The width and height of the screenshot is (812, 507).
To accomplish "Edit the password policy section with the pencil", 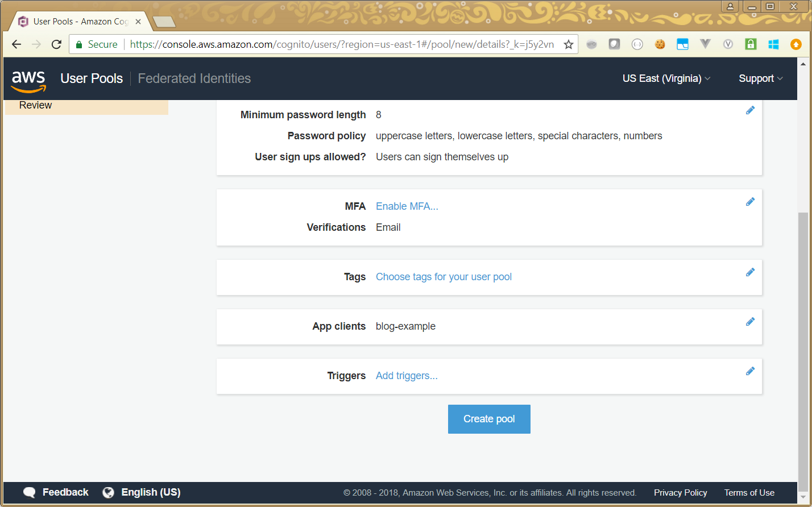I will (750, 110).
